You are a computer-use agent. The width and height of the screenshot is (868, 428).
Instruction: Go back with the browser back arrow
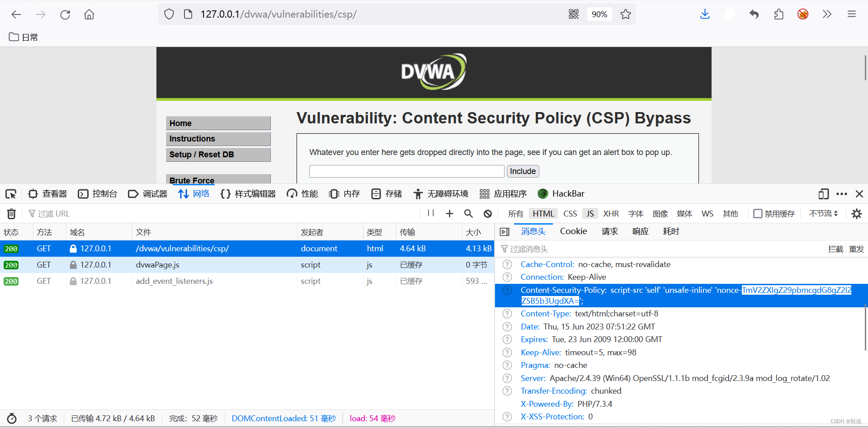pyautogui.click(x=16, y=14)
